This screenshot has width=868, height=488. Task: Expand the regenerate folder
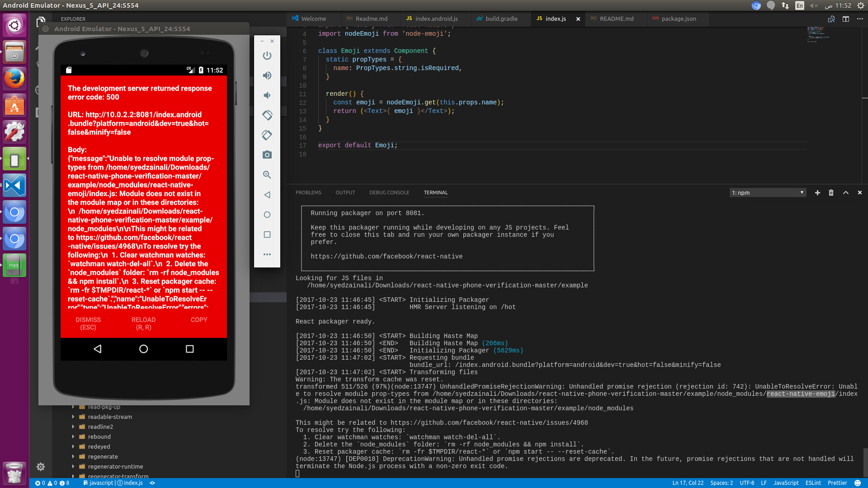pyautogui.click(x=103, y=457)
